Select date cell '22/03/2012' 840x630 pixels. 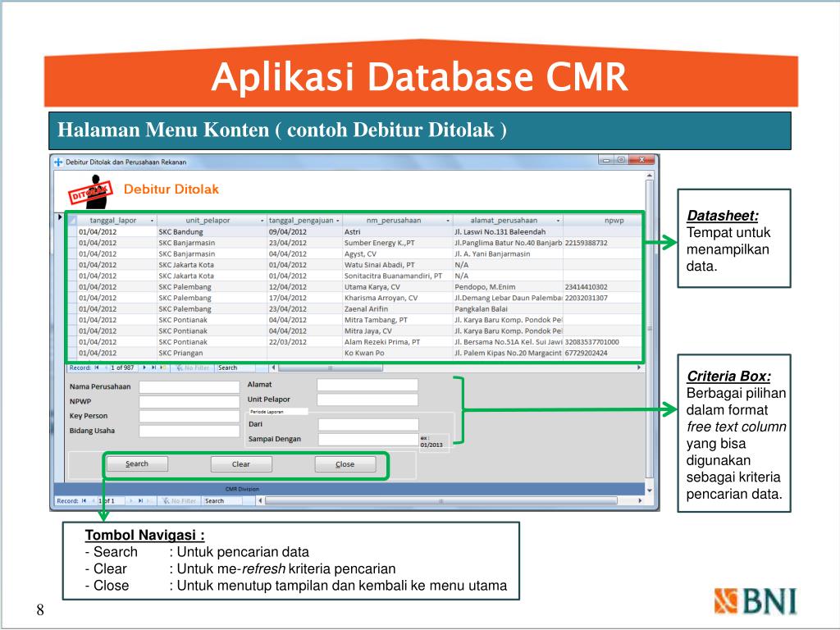coord(305,342)
